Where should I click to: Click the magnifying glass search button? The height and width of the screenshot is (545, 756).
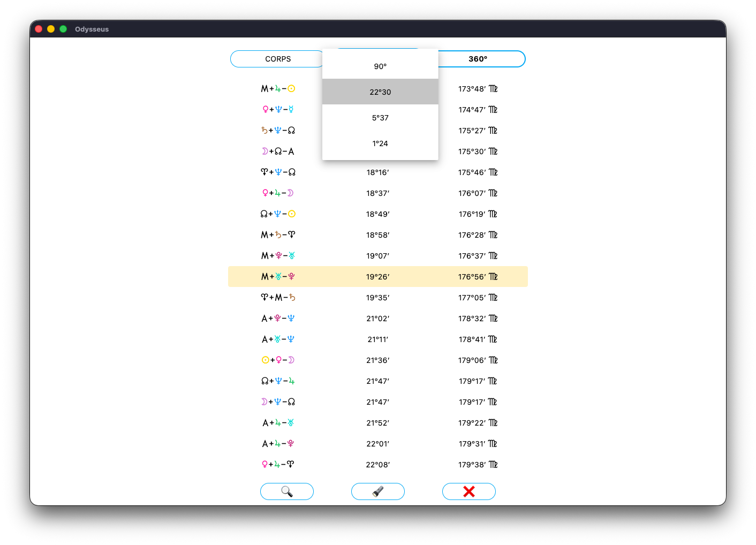(x=287, y=491)
